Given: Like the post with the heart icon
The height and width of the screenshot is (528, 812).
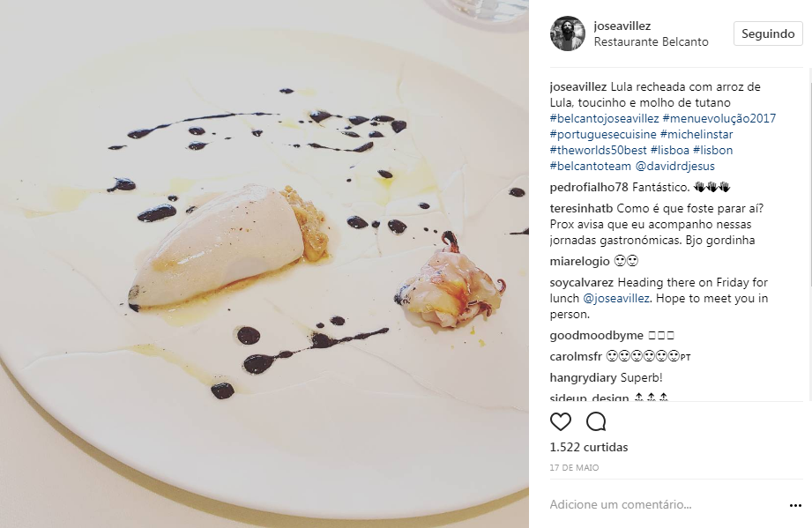Looking at the screenshot, I should point(561,422).
